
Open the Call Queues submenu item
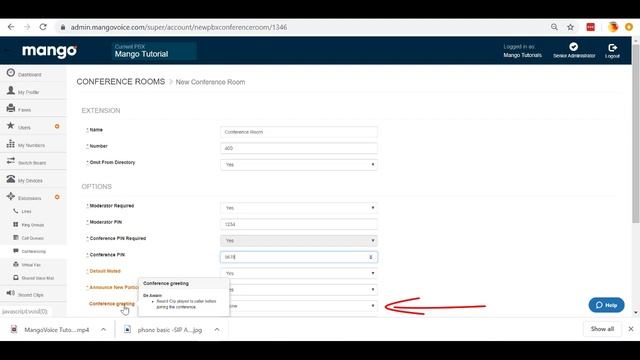pyautogui.click(x=32, y=238)
